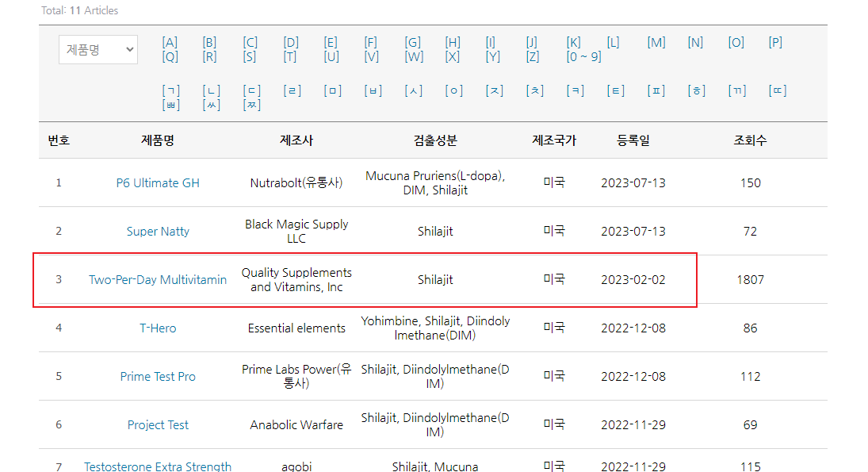Image resolution: width=868 pixels, height=472 pixels.
Task: Click the 번호 column header
Action: pos(59,140)
